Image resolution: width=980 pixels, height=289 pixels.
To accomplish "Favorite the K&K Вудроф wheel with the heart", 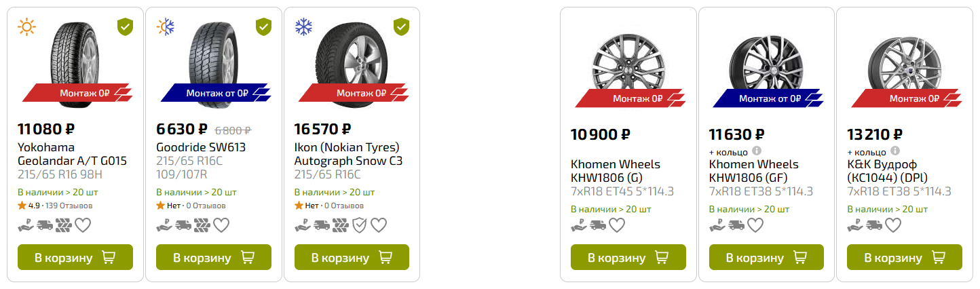I will coord(893,225).
